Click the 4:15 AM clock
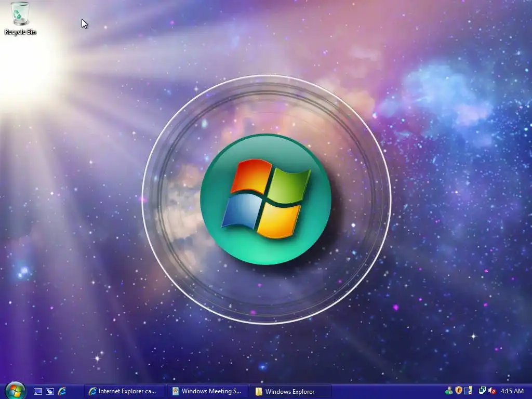Viewport: 532px width, 399px height. point(512,391)
